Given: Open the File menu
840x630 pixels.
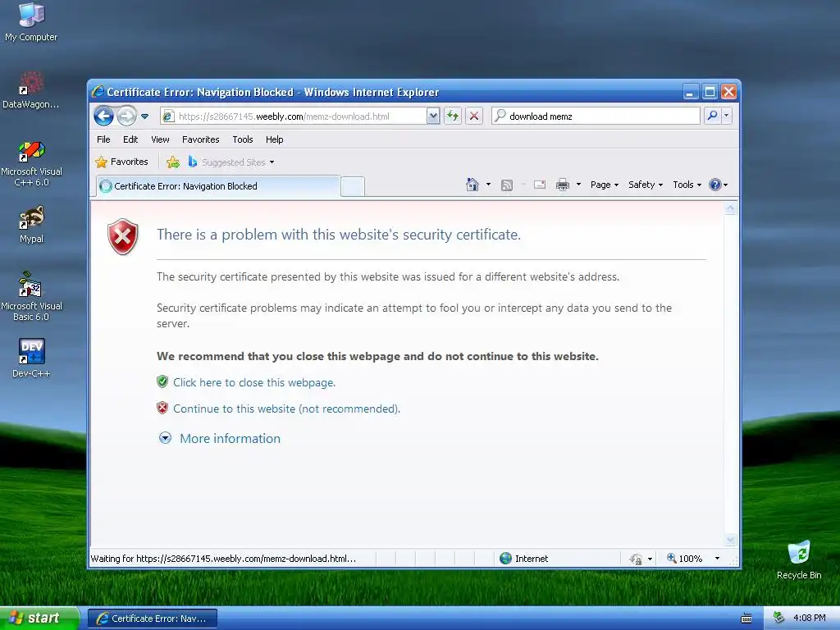Looking at the screenshot, I should click(x=103, y=139).
